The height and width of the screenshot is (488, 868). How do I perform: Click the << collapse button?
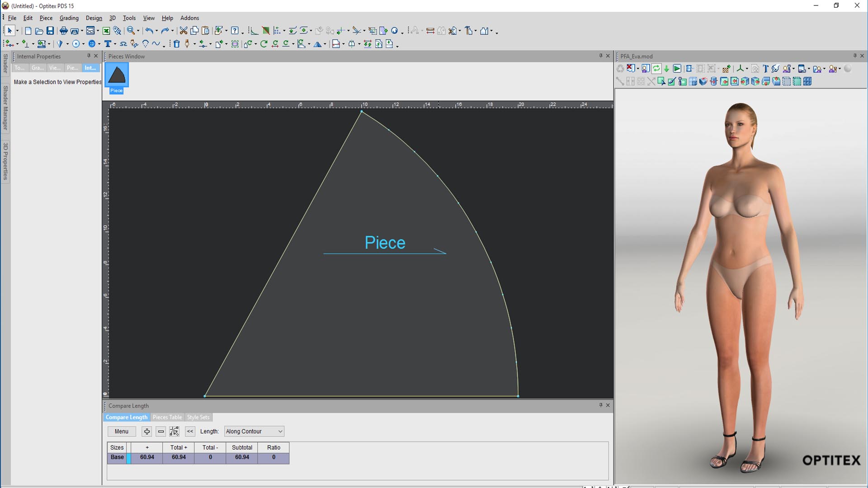click(x=190, y=432)
